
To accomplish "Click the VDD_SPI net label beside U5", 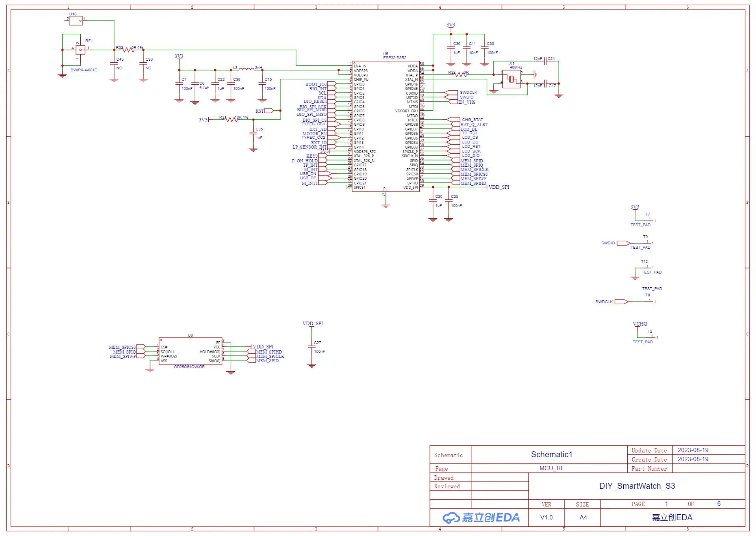I will 499,187.
